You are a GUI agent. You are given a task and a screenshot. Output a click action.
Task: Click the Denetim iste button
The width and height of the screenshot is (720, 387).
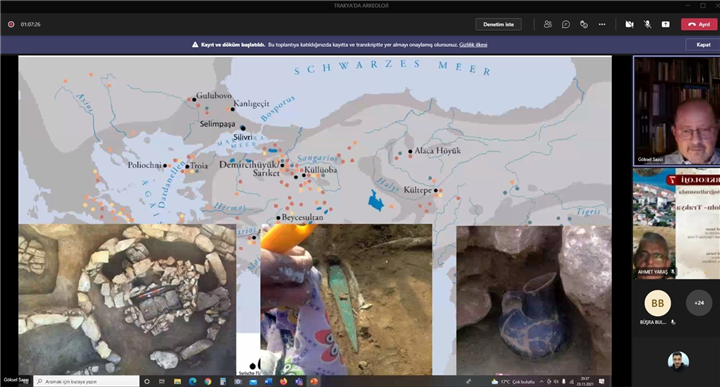pyautogui.click(x=498, y=24)
